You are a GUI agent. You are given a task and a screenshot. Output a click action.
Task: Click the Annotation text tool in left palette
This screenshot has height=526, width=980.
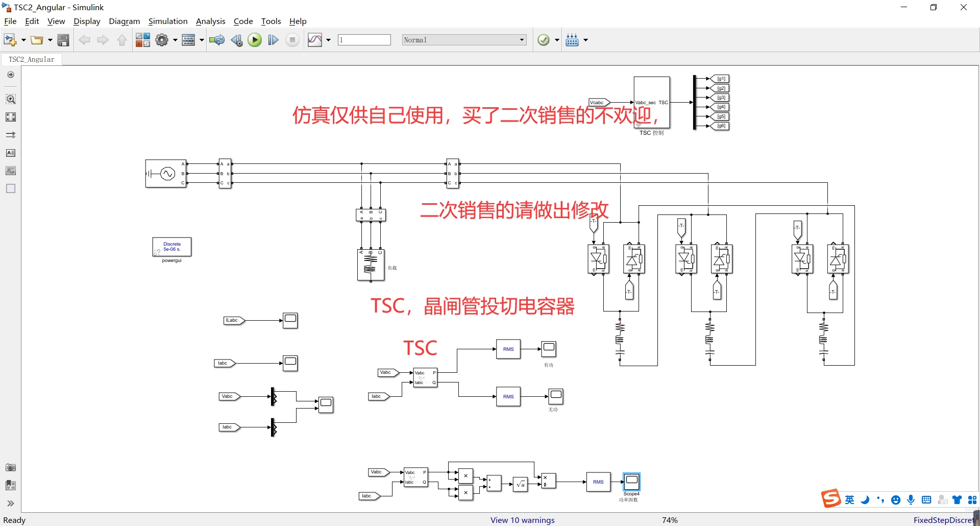(10, 153)
